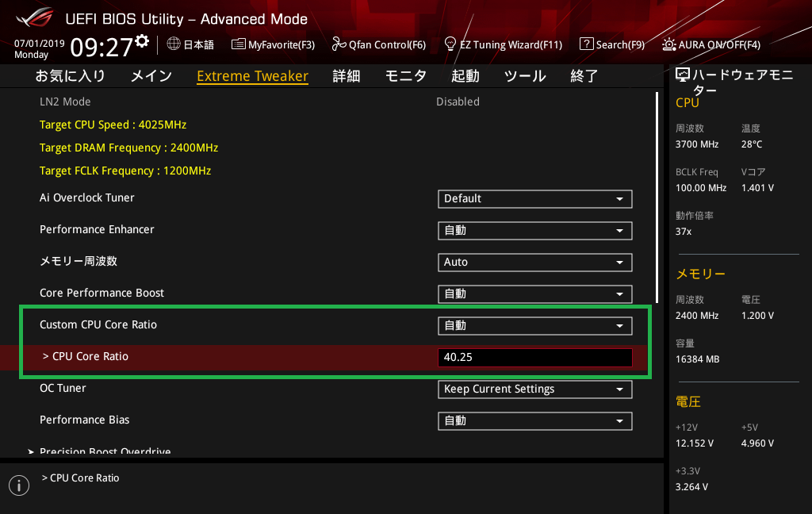Click the Search question-mark icon

(x=586, y=44)
